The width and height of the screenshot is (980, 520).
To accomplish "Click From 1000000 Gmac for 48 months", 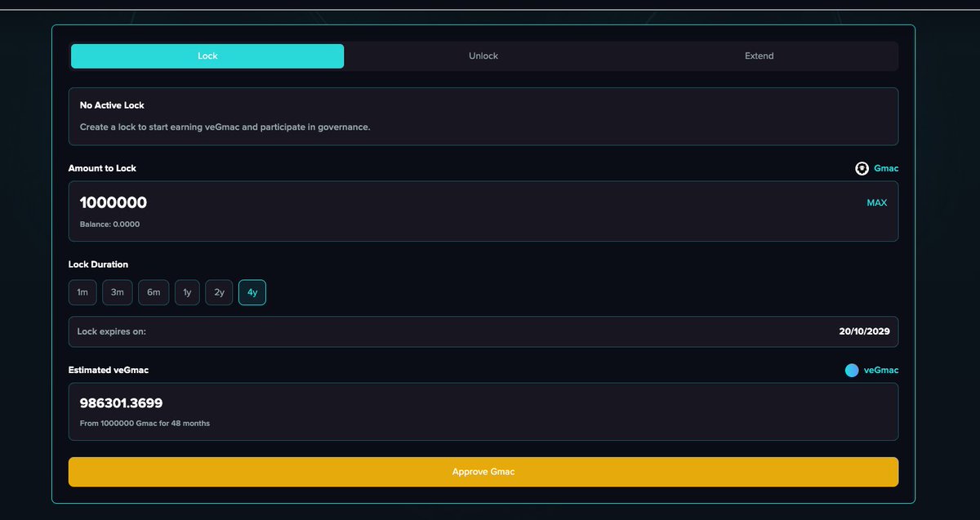I will 145,424.
